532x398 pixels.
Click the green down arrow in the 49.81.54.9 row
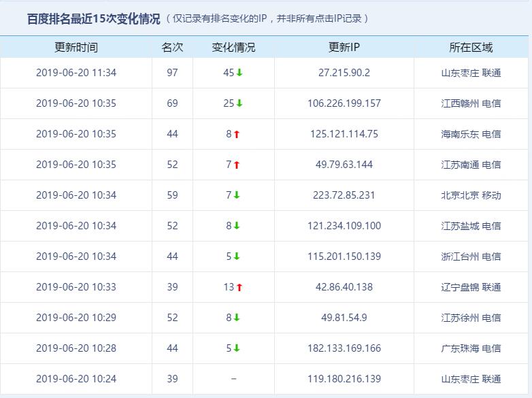pyautogui.click(x=237, y=318)
